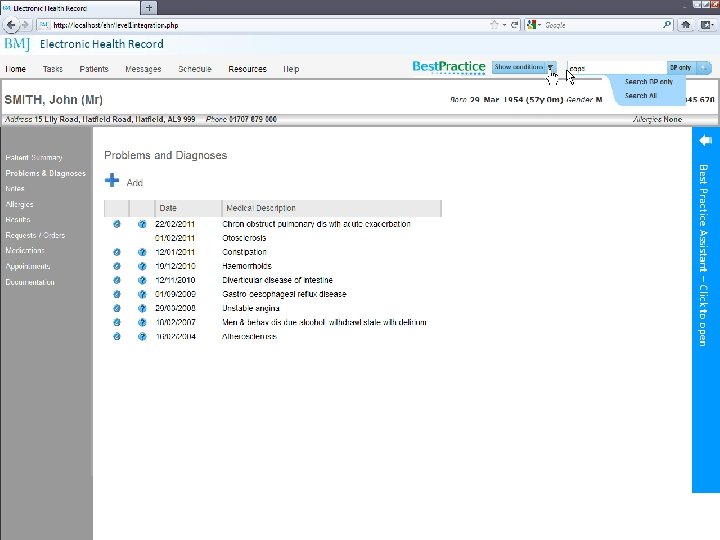
Task: Open bookmark star dropdown arrow in address bar
Action: coord(504,25)
